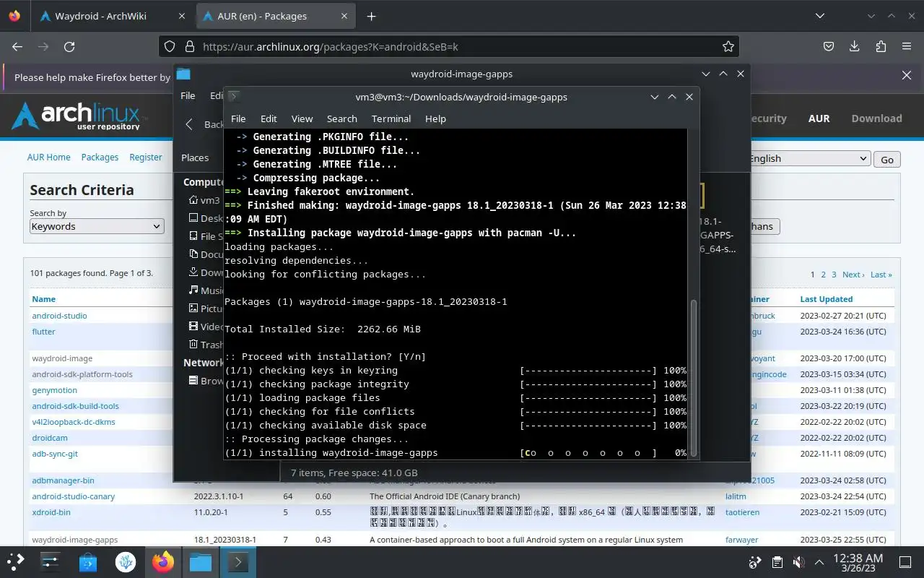Click the tracking protection shield icon
The image size is (924, 578).
click(170, 46)
